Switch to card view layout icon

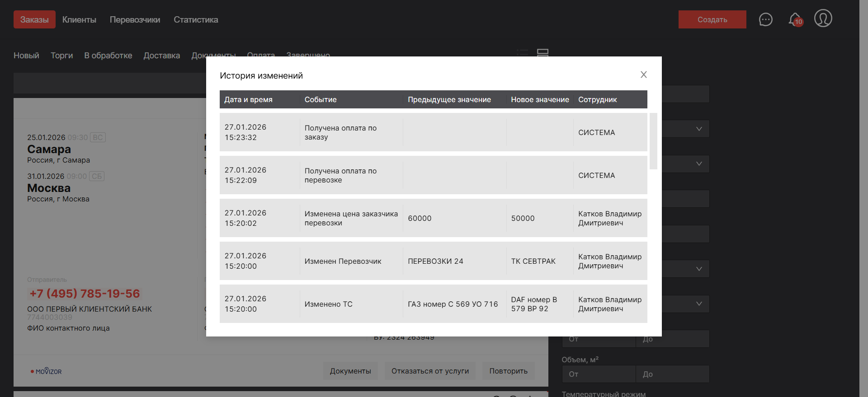[542, 52]
